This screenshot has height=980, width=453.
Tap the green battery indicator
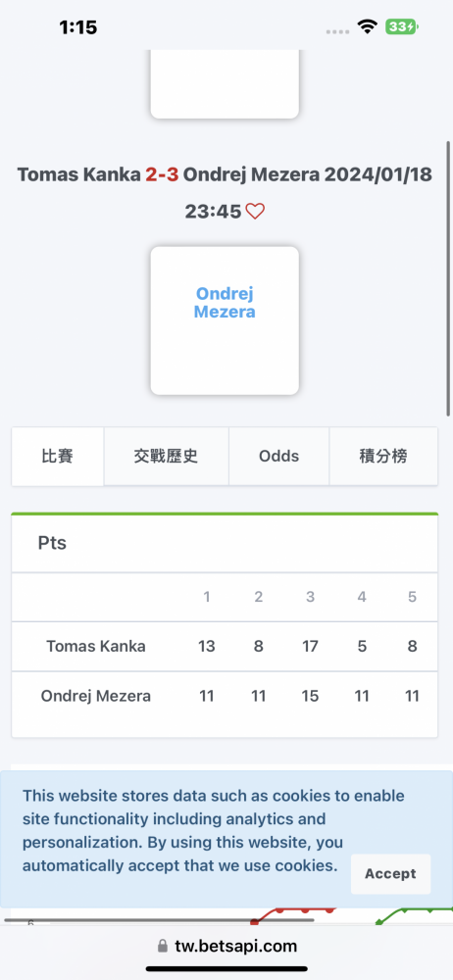[x=402, y=26]
